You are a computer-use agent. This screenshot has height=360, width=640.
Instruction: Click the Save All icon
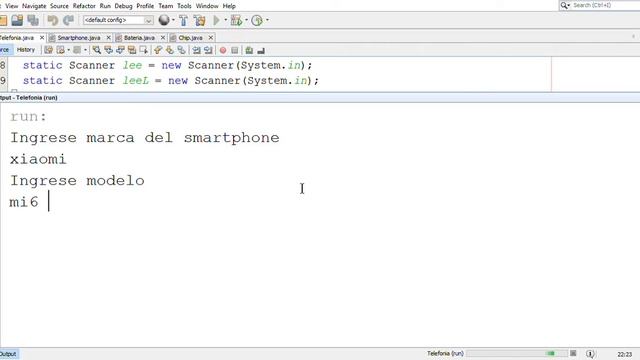(x=33, y=20)
